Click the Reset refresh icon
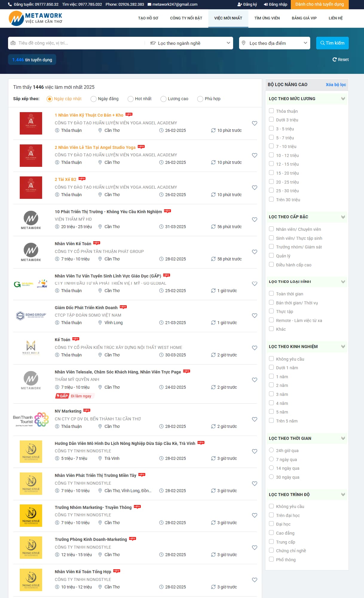 (x=335, y=60)
